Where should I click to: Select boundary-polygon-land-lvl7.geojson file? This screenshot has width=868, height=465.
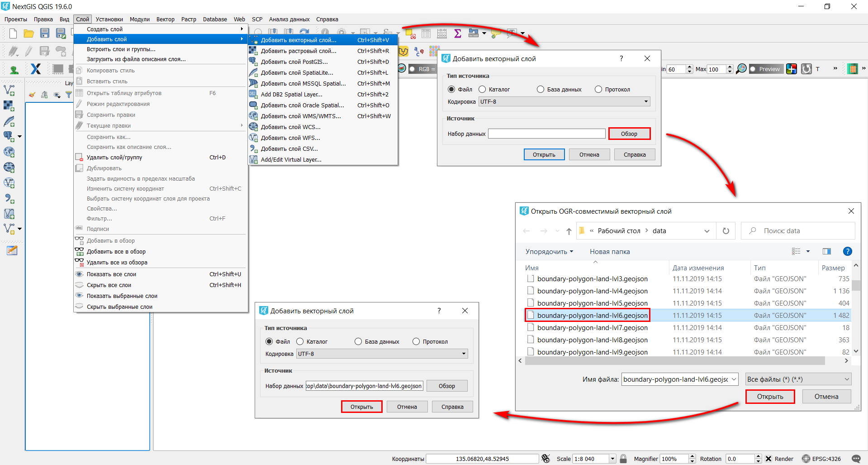592,327
